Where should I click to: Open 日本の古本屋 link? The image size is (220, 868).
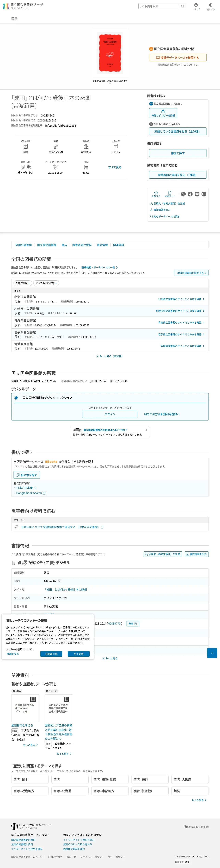(26, 488)
